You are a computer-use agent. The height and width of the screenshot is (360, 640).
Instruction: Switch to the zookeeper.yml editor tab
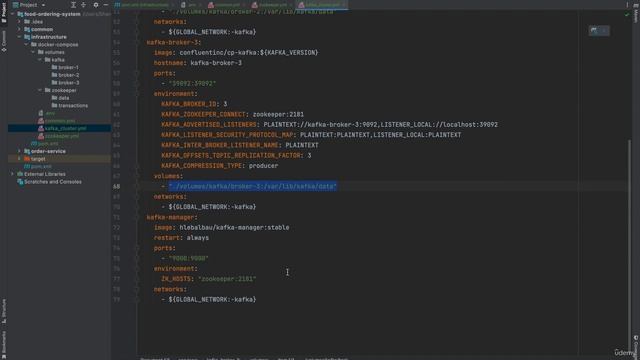coord(272,5)
